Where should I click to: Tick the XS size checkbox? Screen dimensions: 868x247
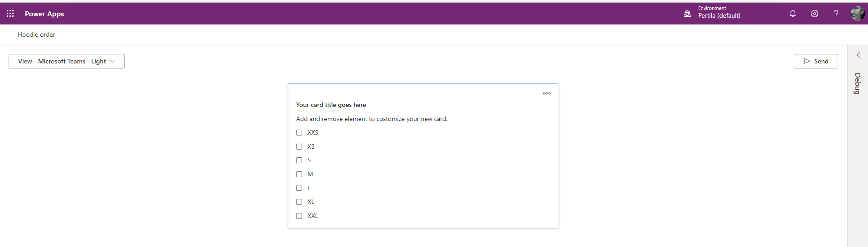[x=299, y=147]
